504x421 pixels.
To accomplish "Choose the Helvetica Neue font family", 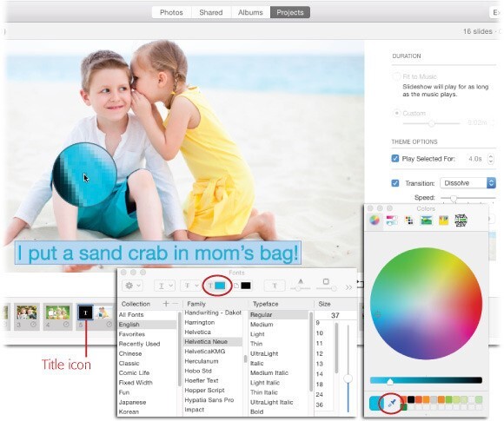I will point(213,342).
